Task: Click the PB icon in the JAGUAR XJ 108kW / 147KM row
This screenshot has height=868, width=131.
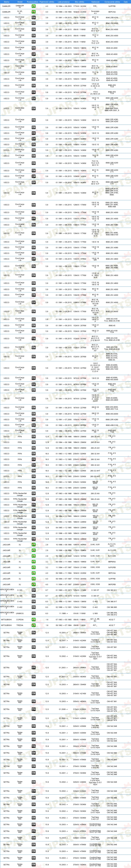Action: (34, 544)
